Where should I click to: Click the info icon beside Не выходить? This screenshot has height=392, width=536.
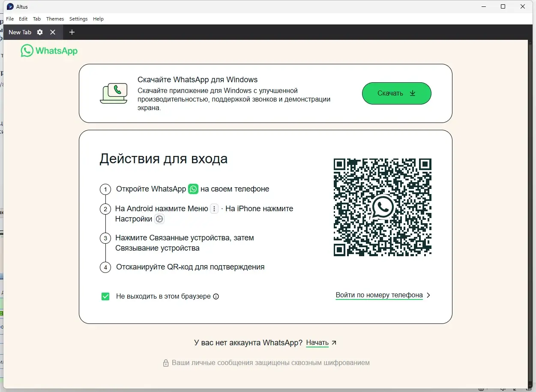pyautogui.click(x=216, y=296)
